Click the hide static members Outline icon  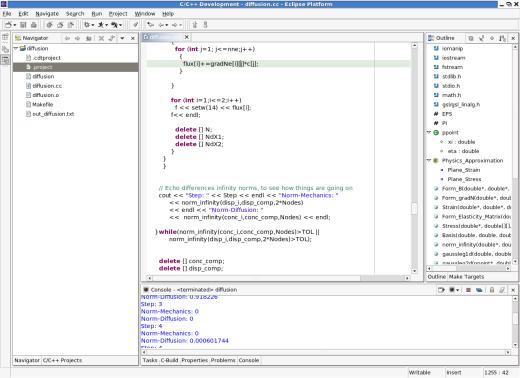[481, 38]
